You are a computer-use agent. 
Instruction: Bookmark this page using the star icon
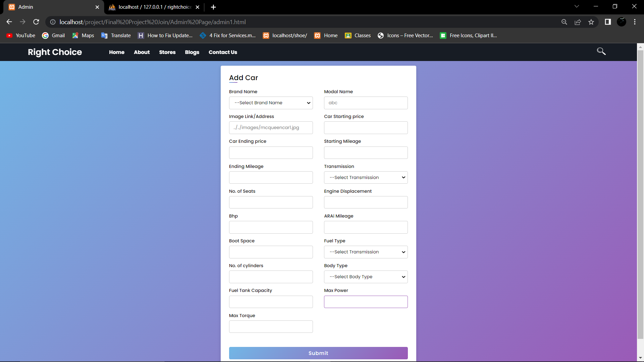(591, 22)
